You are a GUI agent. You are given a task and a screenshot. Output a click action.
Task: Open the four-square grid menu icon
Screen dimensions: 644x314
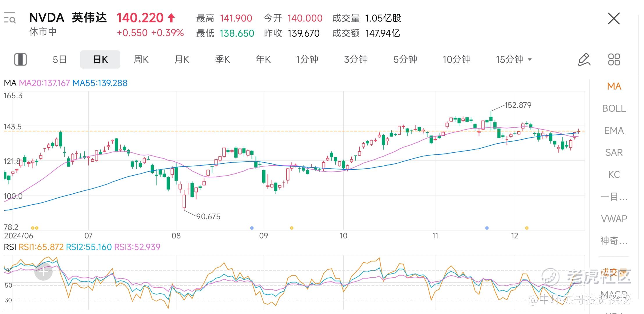(614, 59)
